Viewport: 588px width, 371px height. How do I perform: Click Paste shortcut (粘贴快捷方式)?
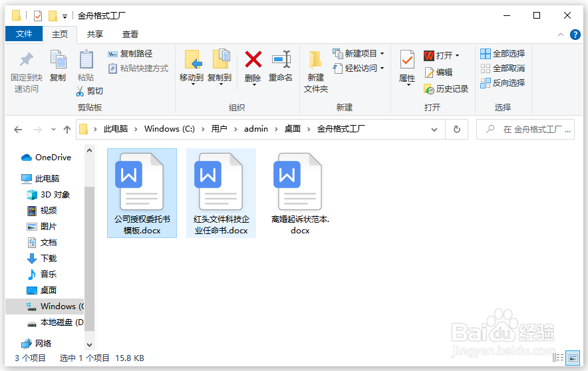tap(138, 68)
